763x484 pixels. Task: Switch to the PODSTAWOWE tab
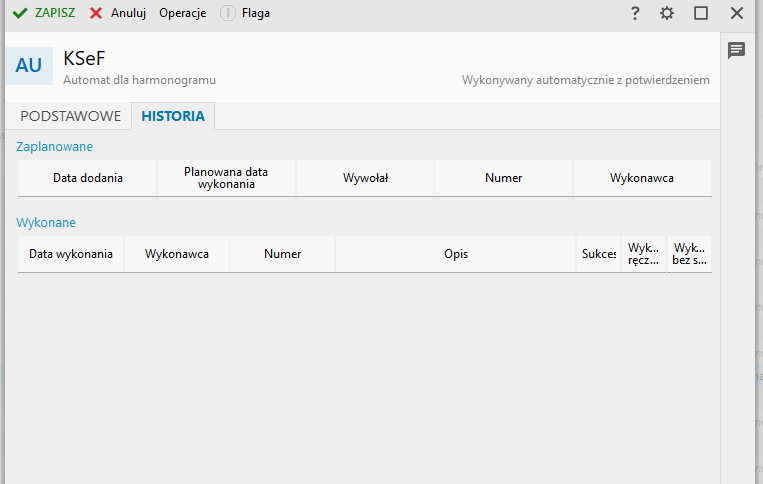[x=71, y=116]
